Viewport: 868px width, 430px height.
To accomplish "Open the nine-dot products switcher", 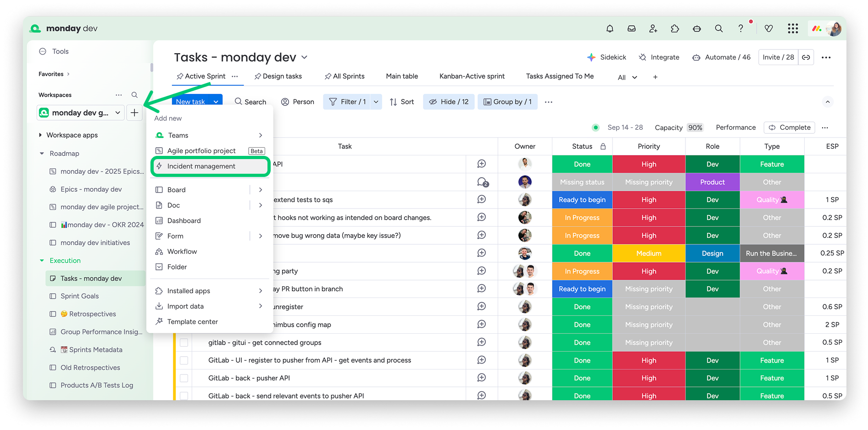I will 793,28.
